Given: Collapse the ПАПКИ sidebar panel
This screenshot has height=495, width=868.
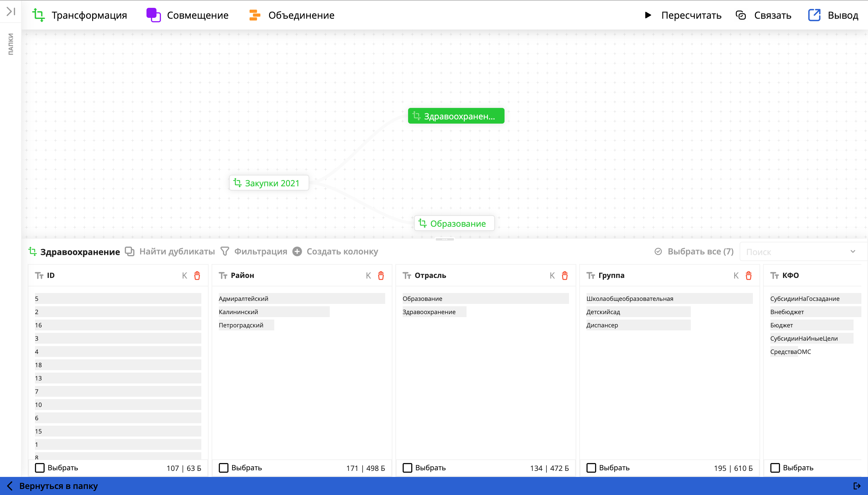Looking at the screenshot, I should (11, 11).
